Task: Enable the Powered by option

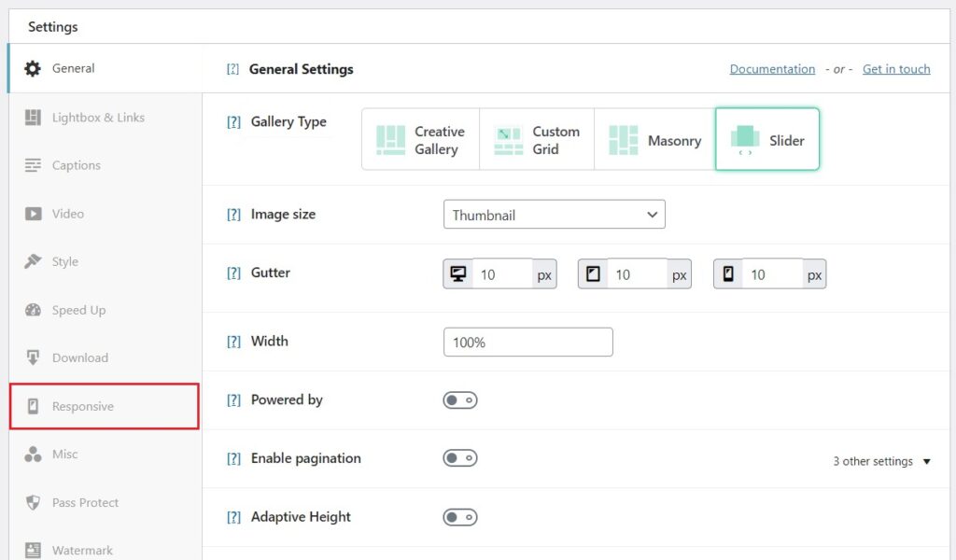Action: point(459,399)
